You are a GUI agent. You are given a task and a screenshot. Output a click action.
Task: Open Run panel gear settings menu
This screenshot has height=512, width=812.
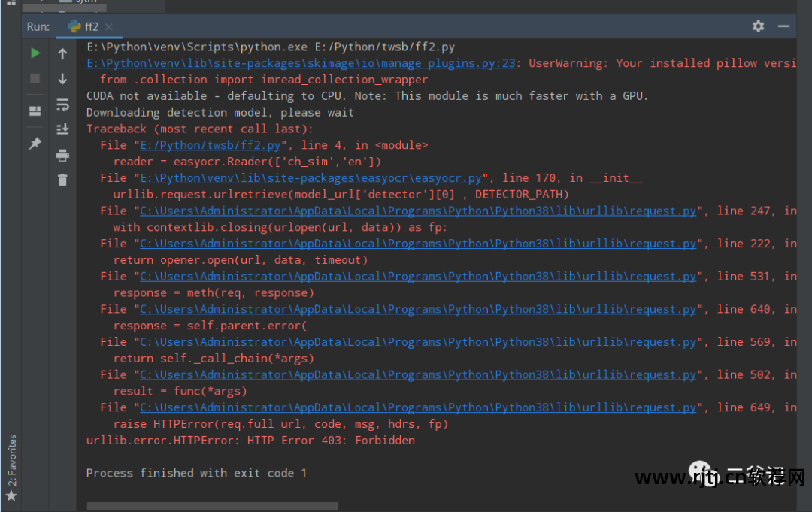[x=758, y=26]
